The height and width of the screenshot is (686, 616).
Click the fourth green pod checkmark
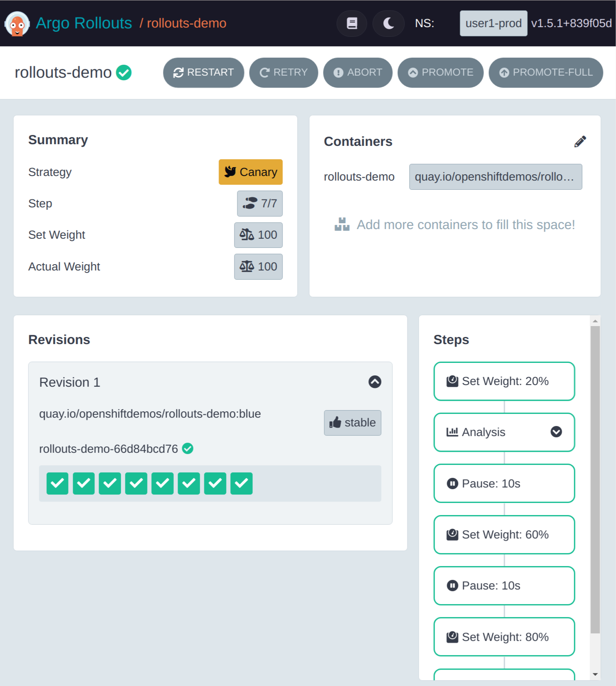(136, 483)
